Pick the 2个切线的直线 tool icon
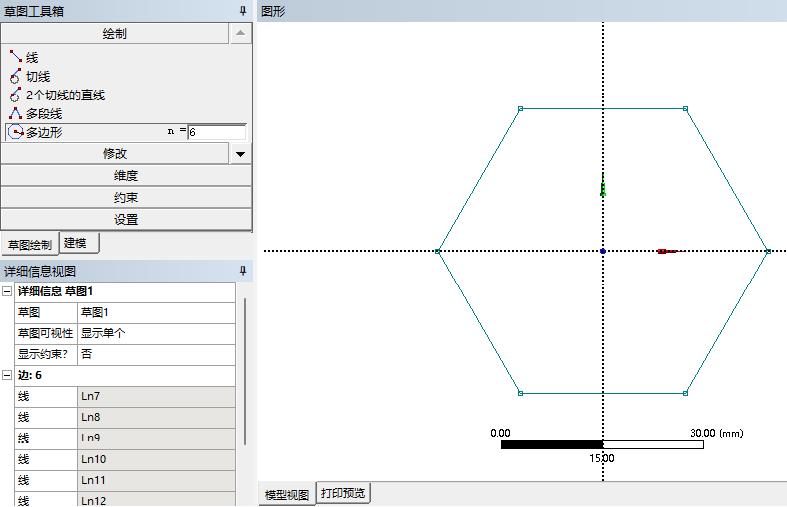 [15, 95]
